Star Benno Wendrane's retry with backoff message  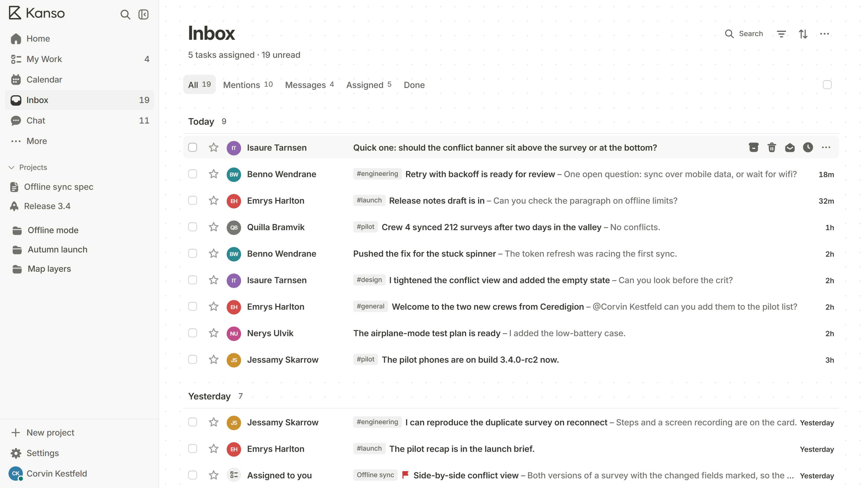[214, 174]
